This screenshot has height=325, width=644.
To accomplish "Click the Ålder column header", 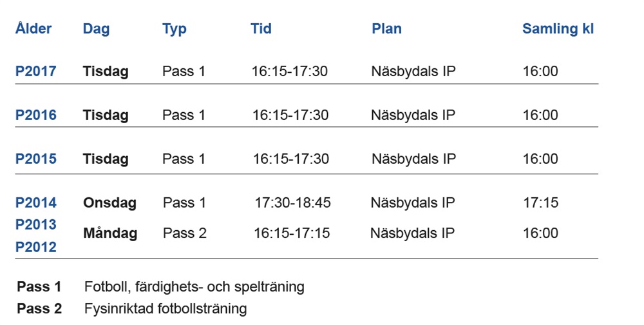I will coord(33,29).
